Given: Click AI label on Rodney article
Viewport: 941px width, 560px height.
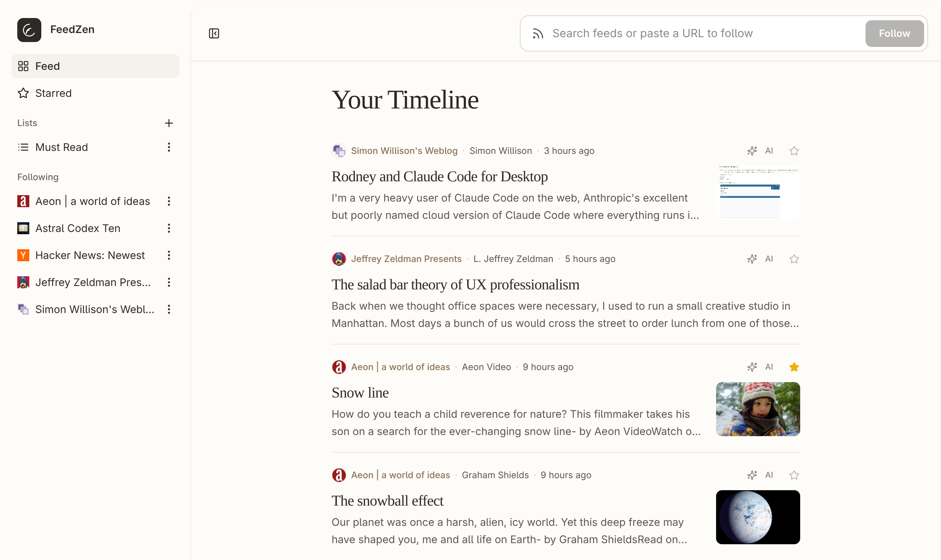Looking at the screenshot, I should click(769, 151).
